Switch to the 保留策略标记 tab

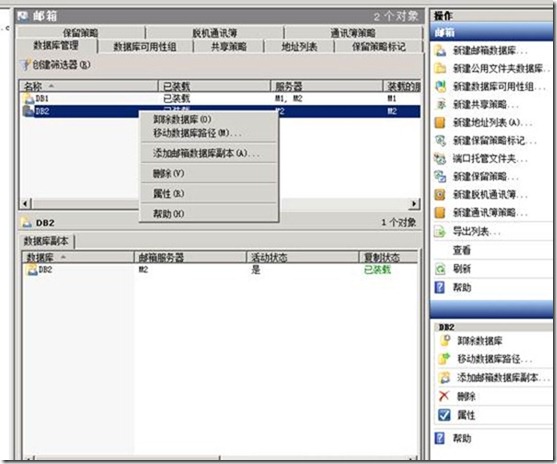[x=379, y=47]
